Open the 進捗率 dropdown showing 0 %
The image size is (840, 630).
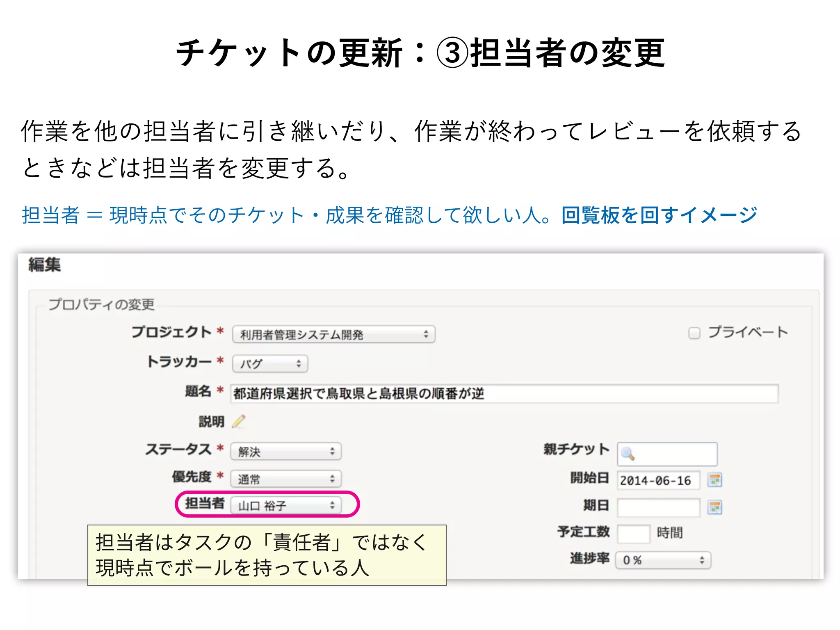tap(663, 560)
